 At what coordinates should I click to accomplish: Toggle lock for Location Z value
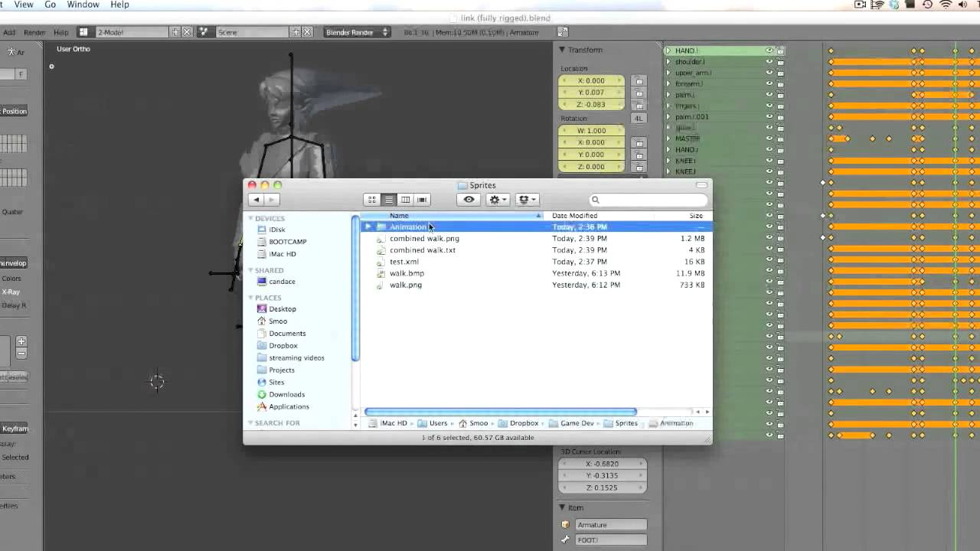[x=639, y=105]
